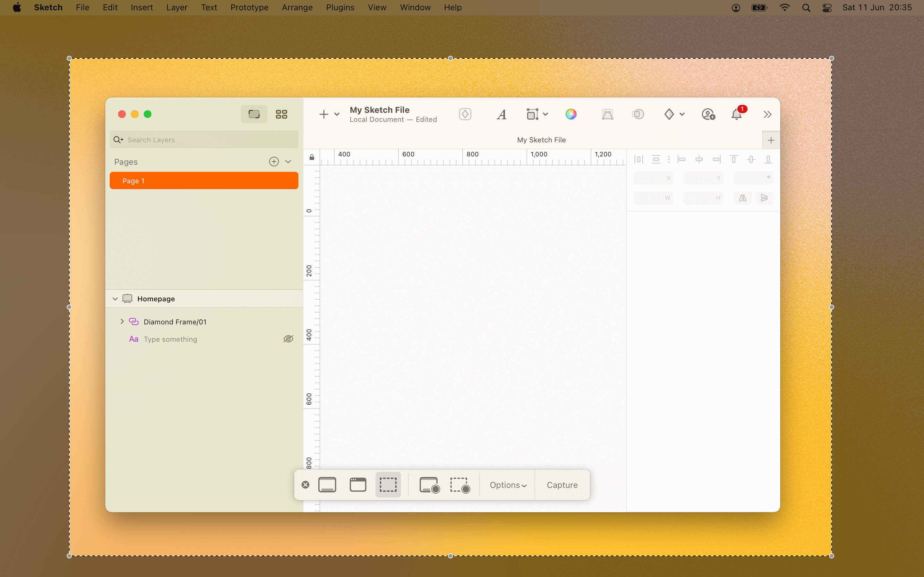Select the color swatch in toolbar
The height and width of the screenshot is (577, 924).
coord(570,114)
